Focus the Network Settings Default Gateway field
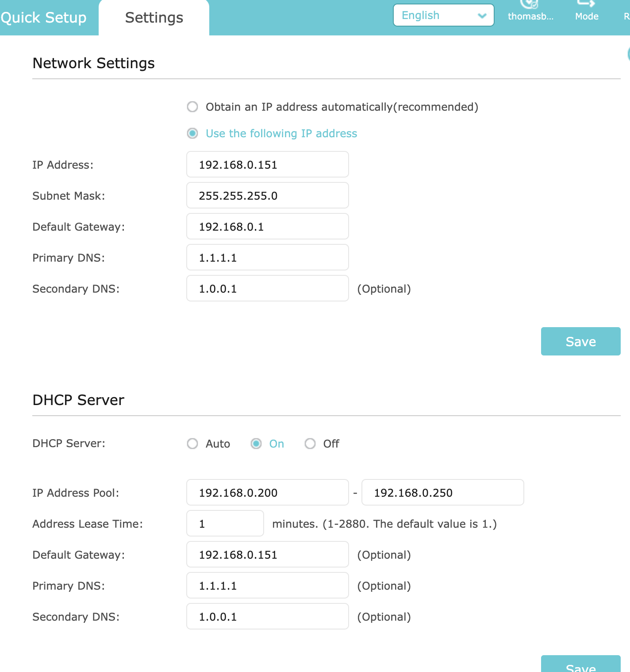Image resolution: width=630 pixels, height=672 pixels. point(267,227)
